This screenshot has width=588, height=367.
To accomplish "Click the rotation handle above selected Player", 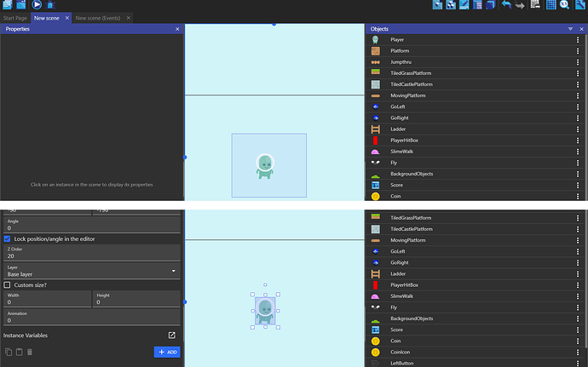I will [265, 284].
